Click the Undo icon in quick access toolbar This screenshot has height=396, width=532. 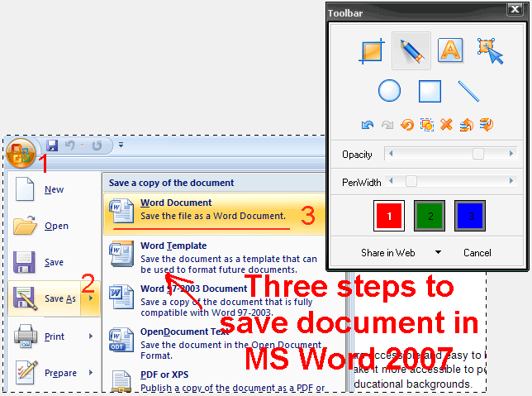point(69,146)
